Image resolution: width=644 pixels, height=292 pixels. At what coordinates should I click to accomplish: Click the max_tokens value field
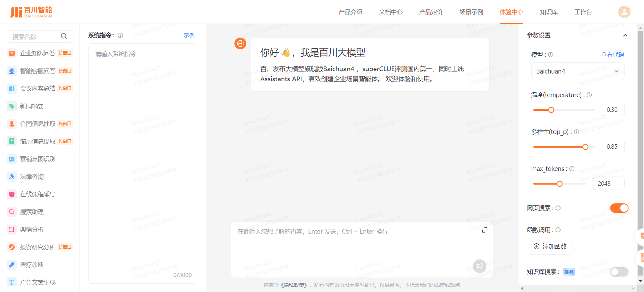[x=608, y=184]
